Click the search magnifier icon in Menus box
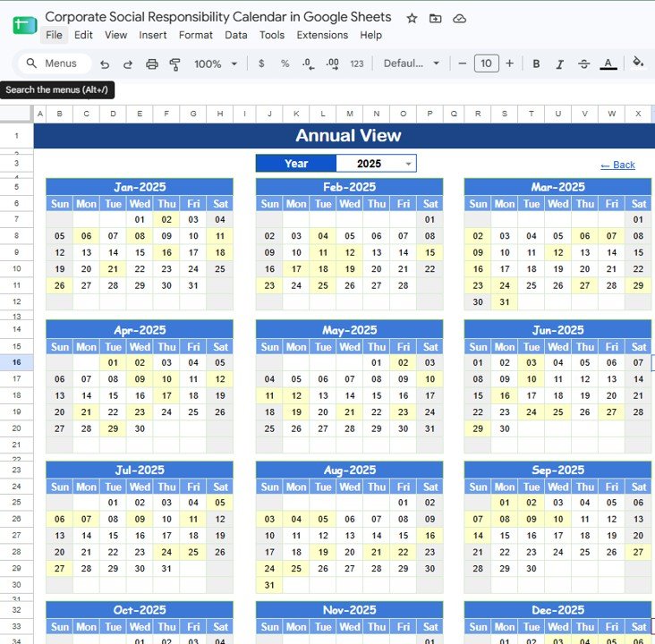 coord(31,64)
